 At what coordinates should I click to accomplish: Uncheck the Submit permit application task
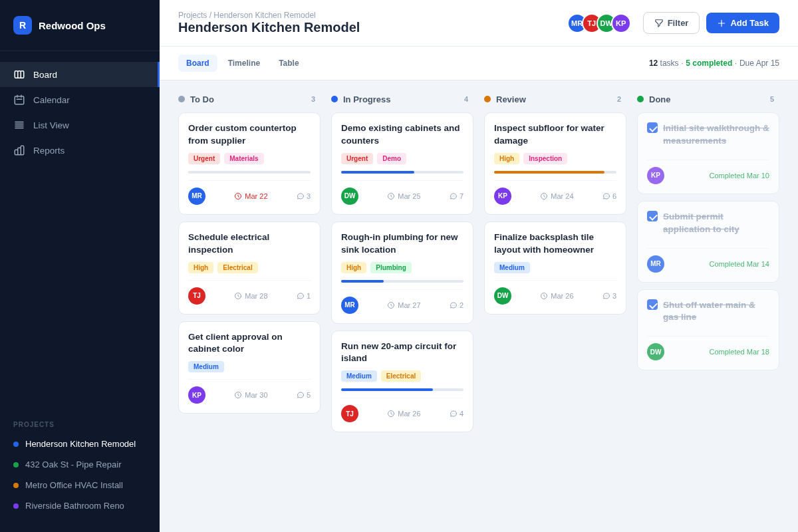652,216
